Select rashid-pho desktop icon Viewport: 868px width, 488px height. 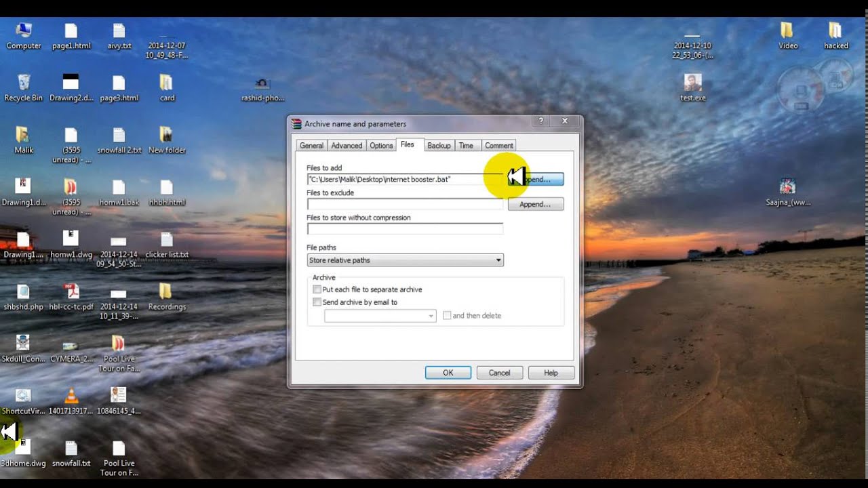262,88
